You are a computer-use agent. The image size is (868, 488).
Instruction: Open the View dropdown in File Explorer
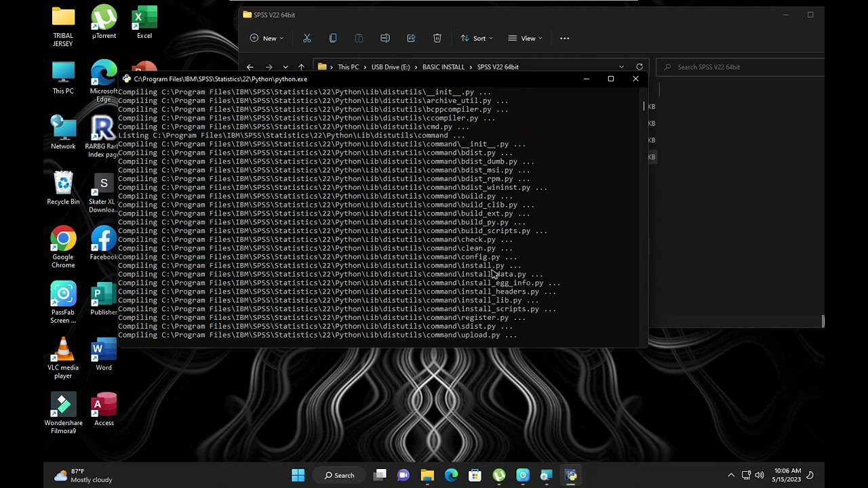pos(526,39)
